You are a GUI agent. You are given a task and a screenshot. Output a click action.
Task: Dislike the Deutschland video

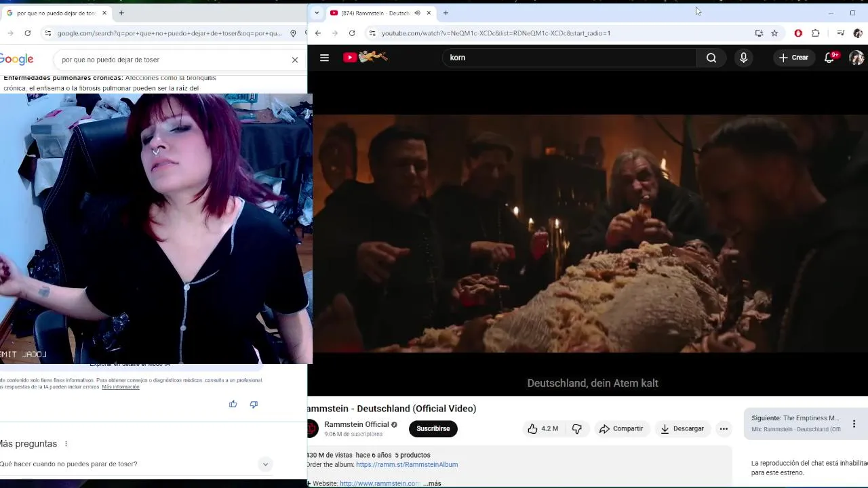[x=577, y=428]
